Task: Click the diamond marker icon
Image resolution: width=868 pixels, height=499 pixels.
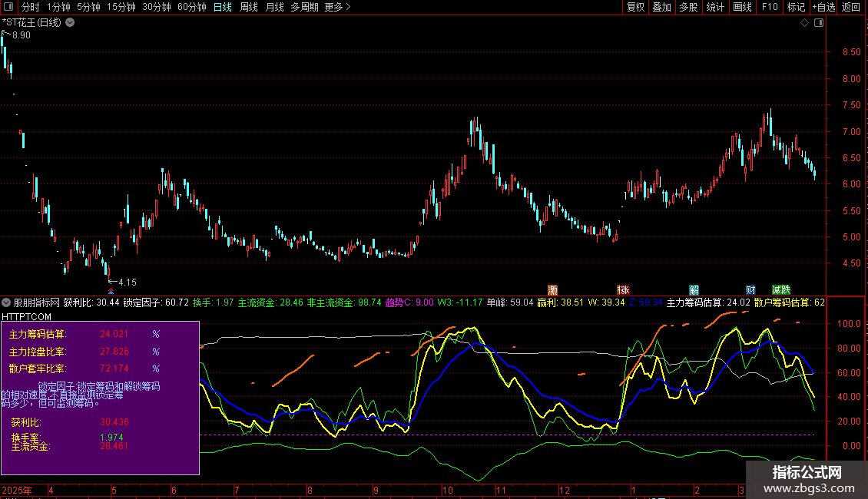Action: tap(805, 23)
